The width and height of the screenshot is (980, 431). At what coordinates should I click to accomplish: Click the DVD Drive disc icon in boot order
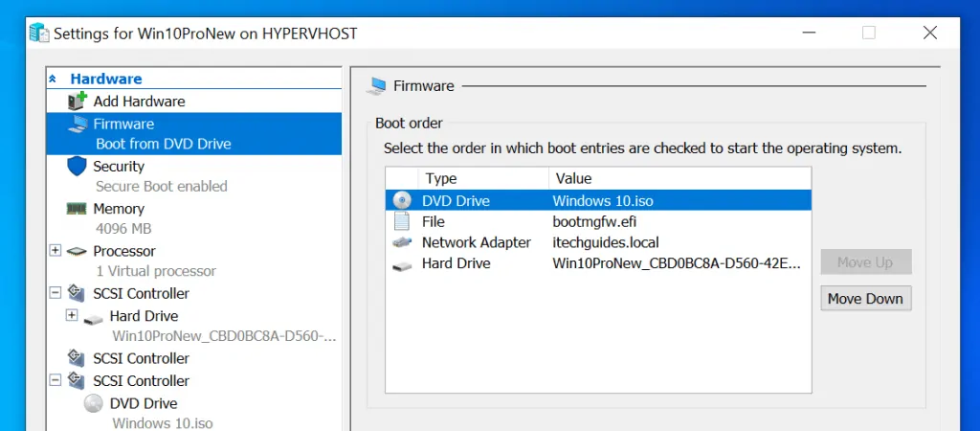(402, 201)
